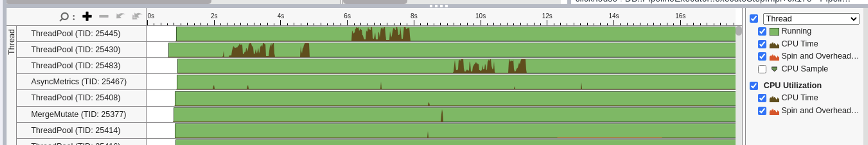Viewport: 868px width, 145px height.
Task: Zoom in with the plus icon
Action: click(x=87, y=16)
